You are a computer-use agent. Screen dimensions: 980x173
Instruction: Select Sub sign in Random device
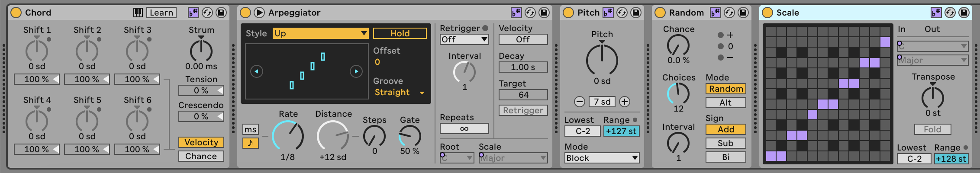(x=725, y=143)
